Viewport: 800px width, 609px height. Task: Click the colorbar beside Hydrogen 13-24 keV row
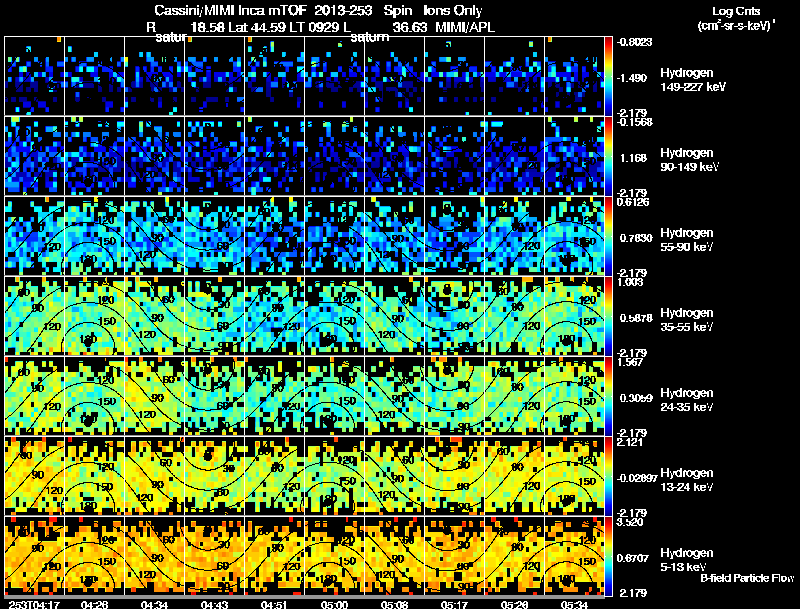point(608,476)
